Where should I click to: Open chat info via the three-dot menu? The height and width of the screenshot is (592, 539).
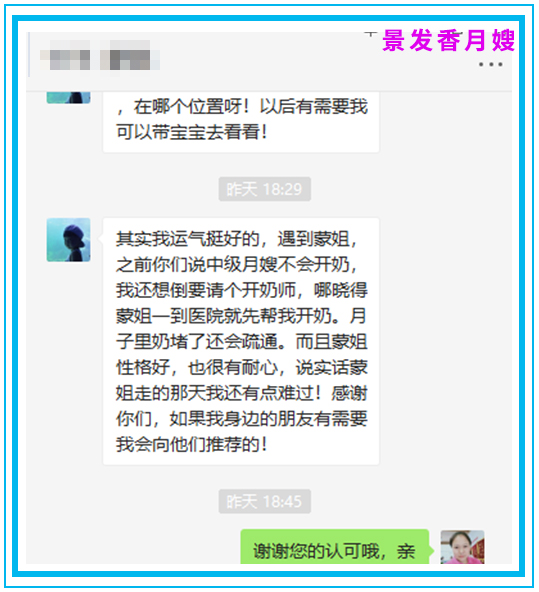pos(490,65)
